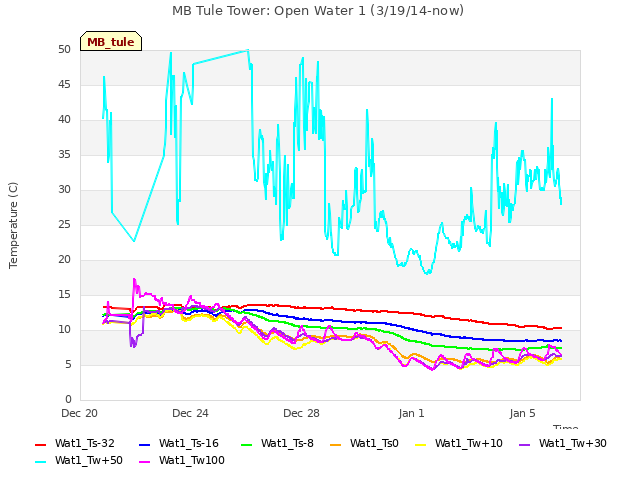Toggle the Wat1_Ts-8 legend entry
Viewport: 640px width, 480px height.
(278, 444)
